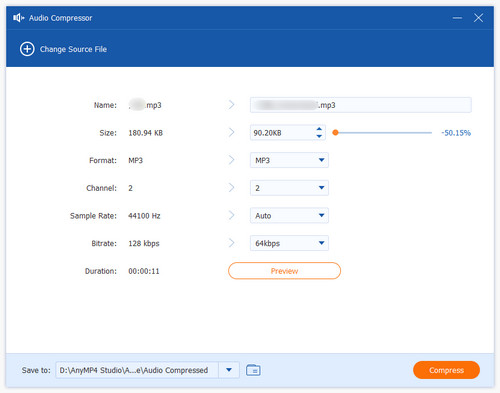Click the Audio Compressor speaker icon
The width and height of the screenshot is (500, 393).
point(19,18)
